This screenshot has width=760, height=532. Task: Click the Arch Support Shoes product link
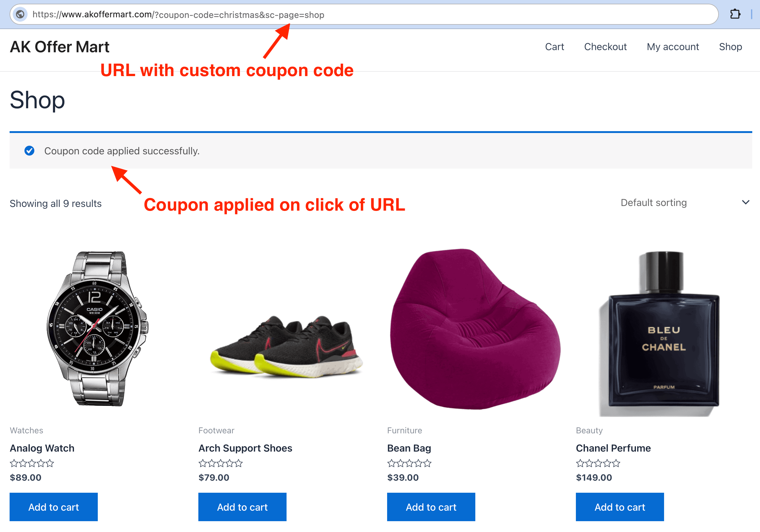point(245,448)
